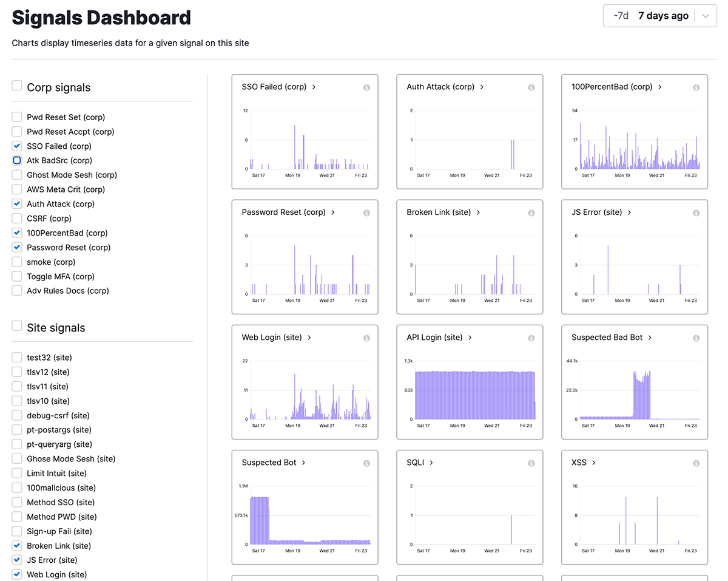
Task: Tick Limit Intuit (site) checkbox
Action: (17, 473)
